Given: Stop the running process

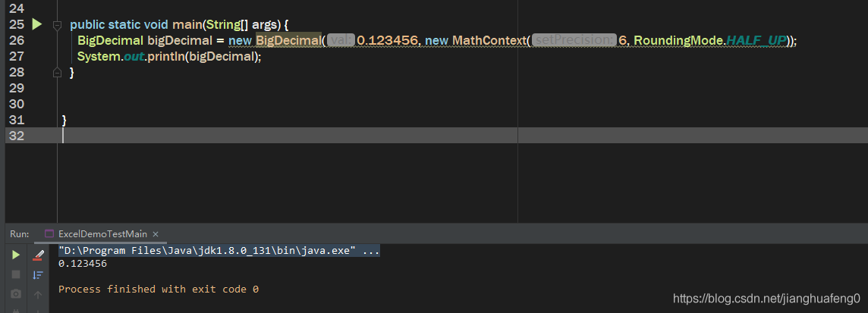Looking at the screenshot, I should point(15,275).
